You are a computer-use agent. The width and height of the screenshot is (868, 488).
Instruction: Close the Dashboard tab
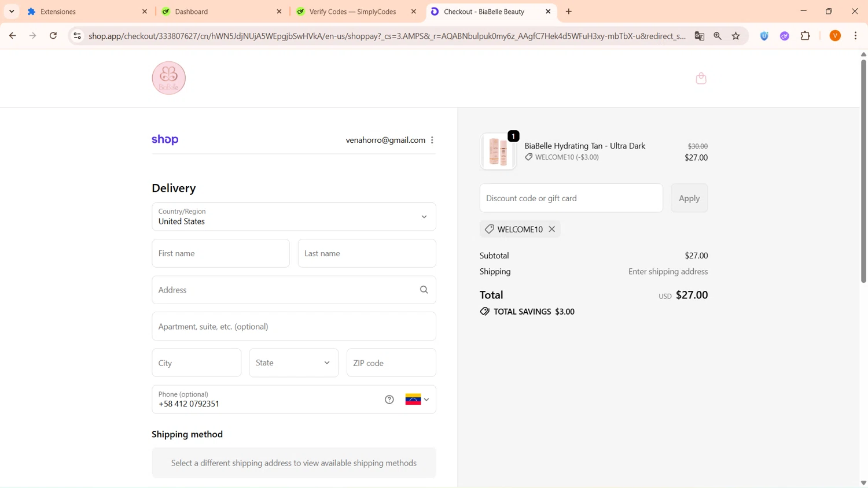279,12
